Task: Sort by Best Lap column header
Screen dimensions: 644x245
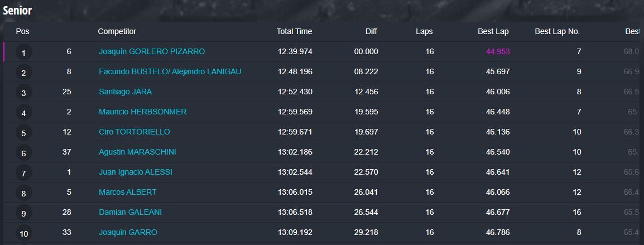Action: point(493,32)
